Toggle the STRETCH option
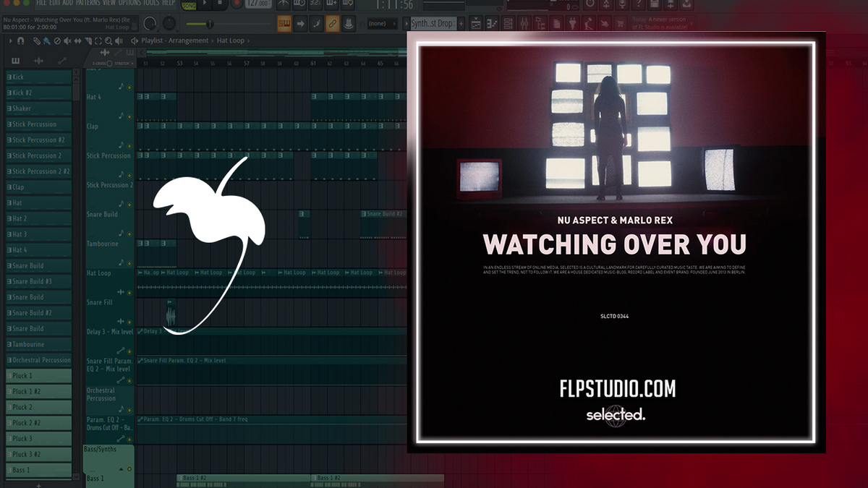This screenshot has width=868, height=488. pos(132,64)
